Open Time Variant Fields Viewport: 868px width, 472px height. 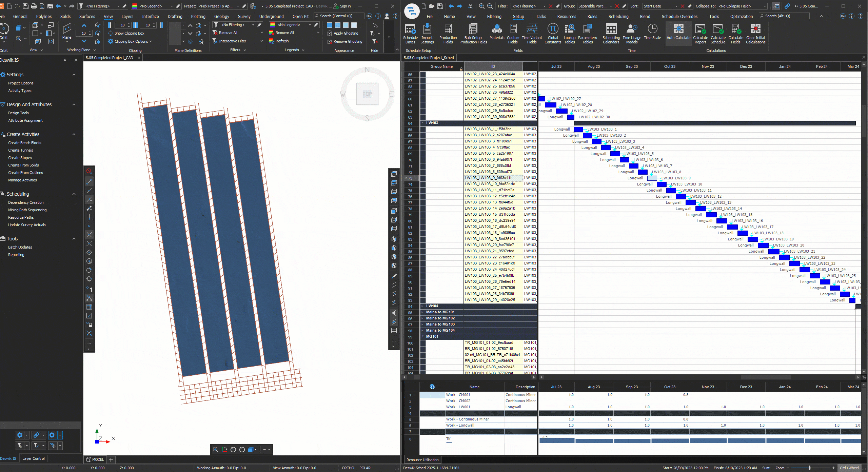tap(532, 34)
